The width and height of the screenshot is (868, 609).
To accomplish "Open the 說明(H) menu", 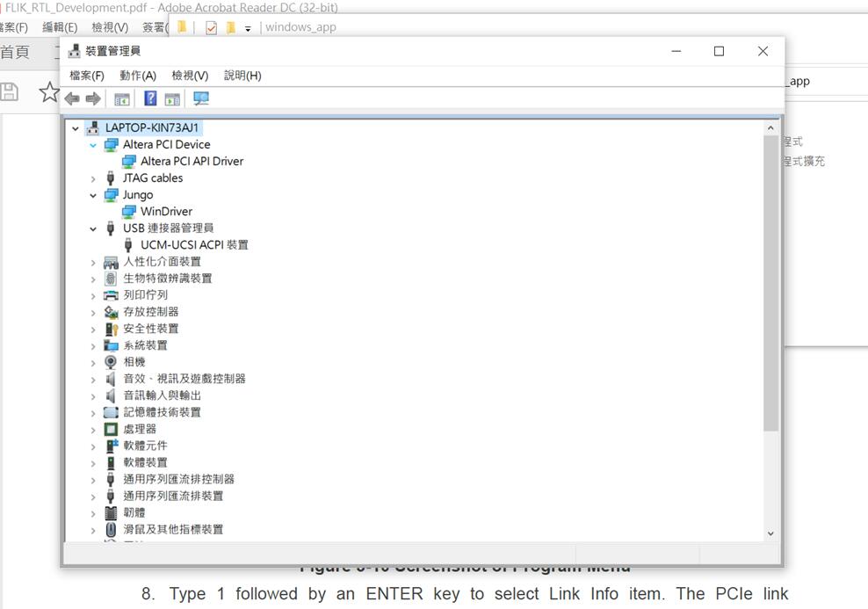I will (242, 76).
